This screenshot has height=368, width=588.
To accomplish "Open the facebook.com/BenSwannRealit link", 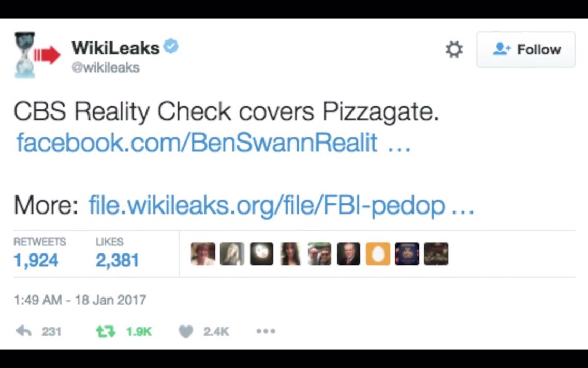I will [x=213, y=143].
